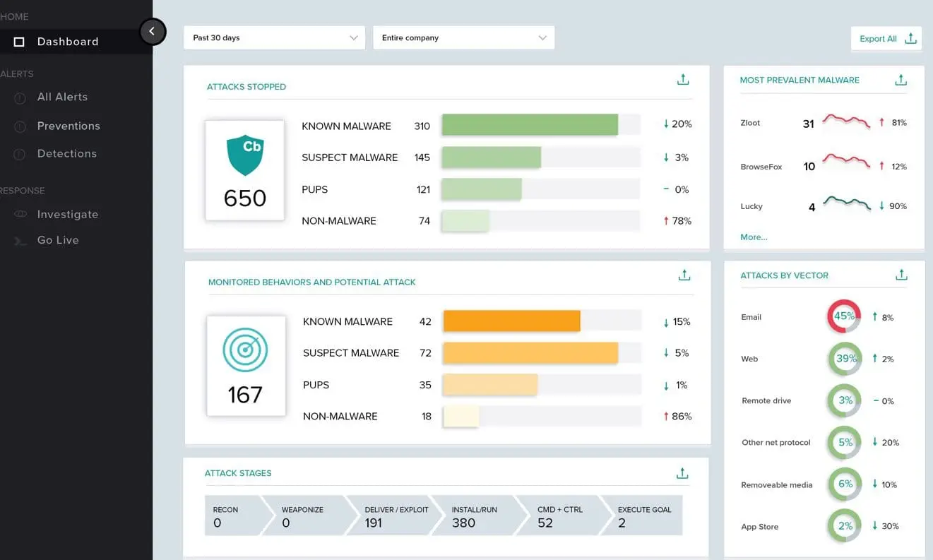Click the Other net protocol 5% donut
Viewport: 933px width, 560px height.
(x=845, y=443)
